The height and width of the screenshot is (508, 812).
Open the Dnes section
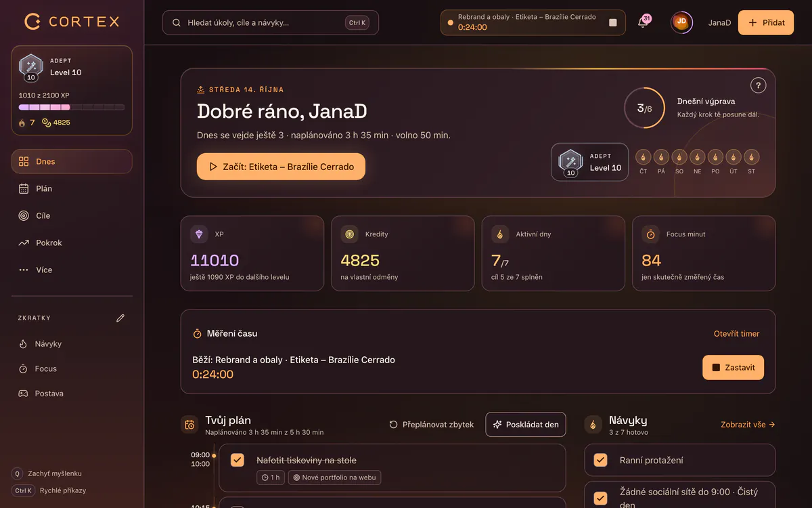72,161
